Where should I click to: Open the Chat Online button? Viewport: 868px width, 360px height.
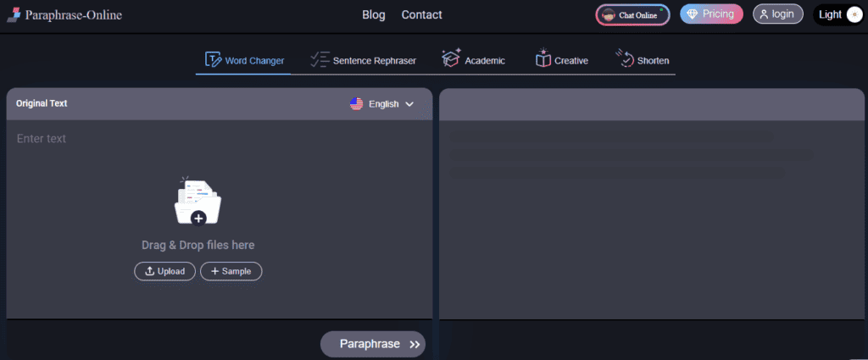point(632,14)
